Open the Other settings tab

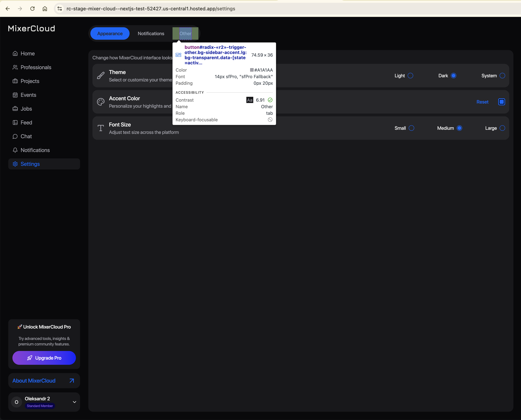[x=185, y=34]
